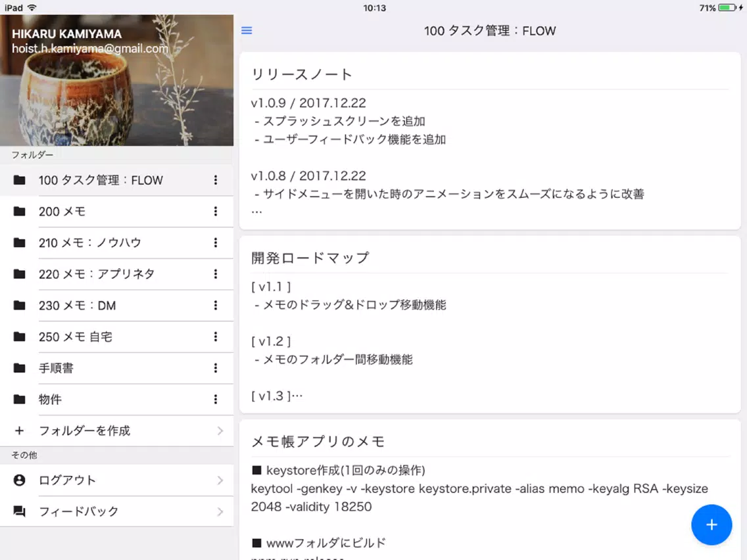Image resolution: width=747 pixels, height=560 pixels.
Task: Tap the hamburger menu icon
Action: tap(247, 30)
